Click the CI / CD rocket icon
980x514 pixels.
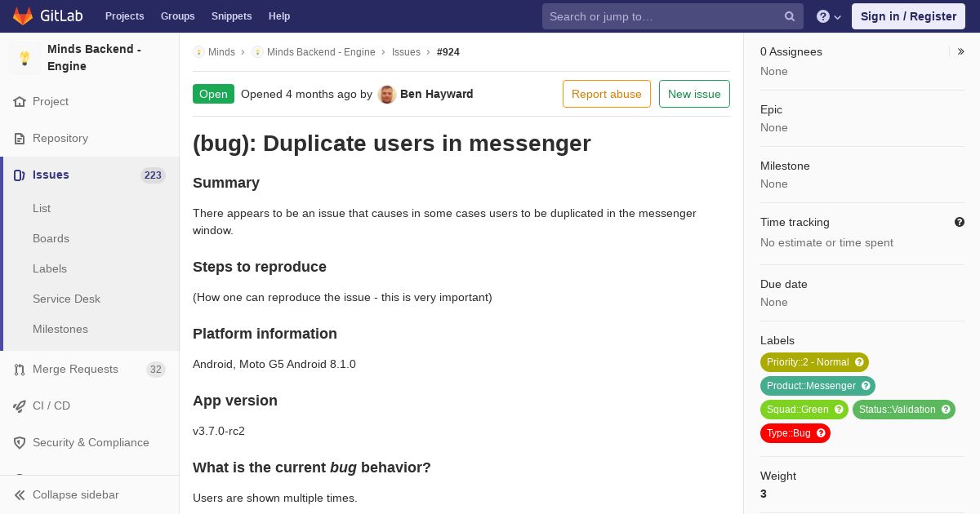20,406
